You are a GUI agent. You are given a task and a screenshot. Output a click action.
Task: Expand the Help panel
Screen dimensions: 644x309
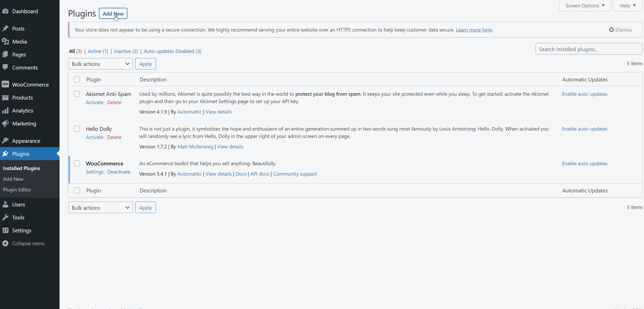[x=628, y=6]
